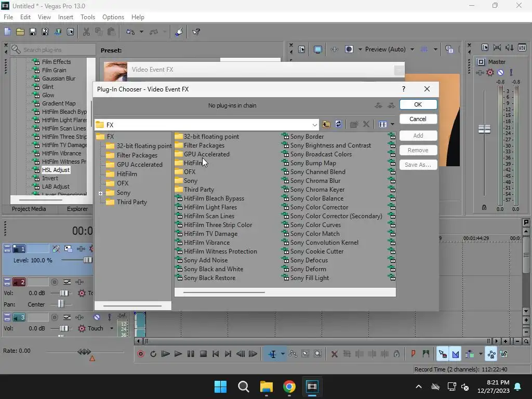Open Touch automation mode dropdown on track 3
532x399 pixels.
(112, 328)
